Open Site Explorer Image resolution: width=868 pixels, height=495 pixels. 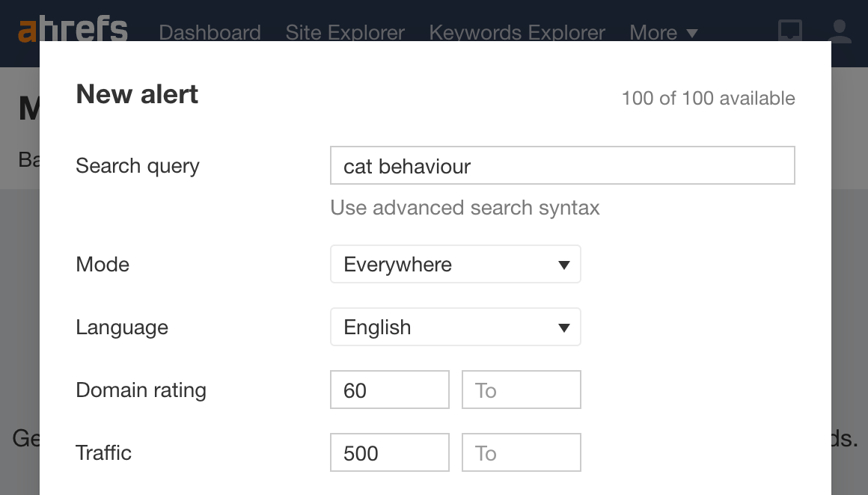pos(345,33)
